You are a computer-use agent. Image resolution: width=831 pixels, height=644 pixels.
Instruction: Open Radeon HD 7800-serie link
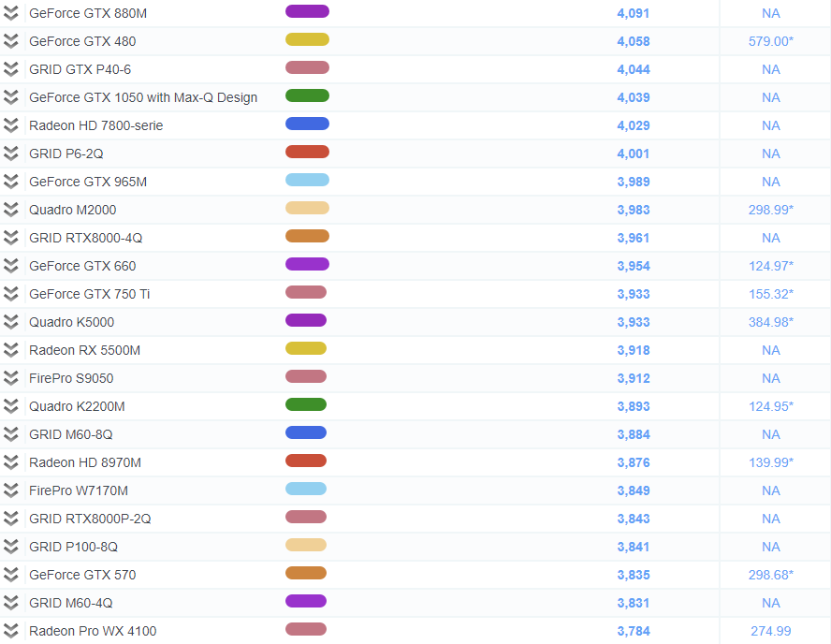(96, 125)
